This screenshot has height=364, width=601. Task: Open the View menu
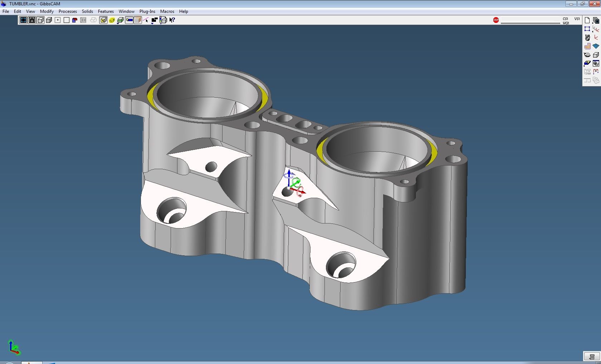(30, 11)
